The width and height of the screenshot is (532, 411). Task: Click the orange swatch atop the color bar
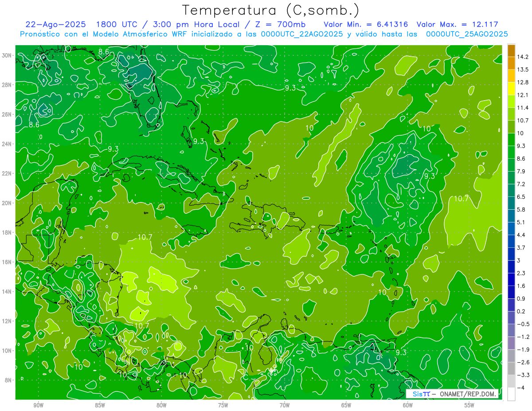click(511, 51)
